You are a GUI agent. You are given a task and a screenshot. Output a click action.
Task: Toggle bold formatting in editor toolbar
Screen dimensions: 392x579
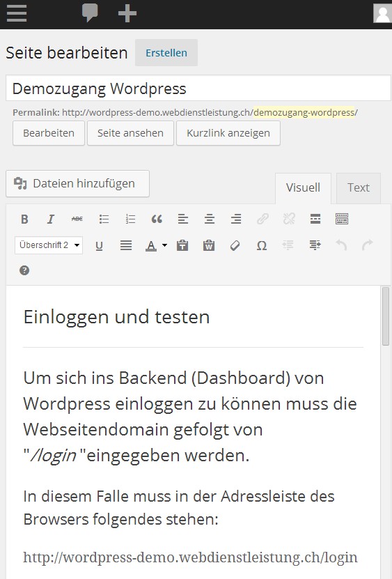pos(24,219)
